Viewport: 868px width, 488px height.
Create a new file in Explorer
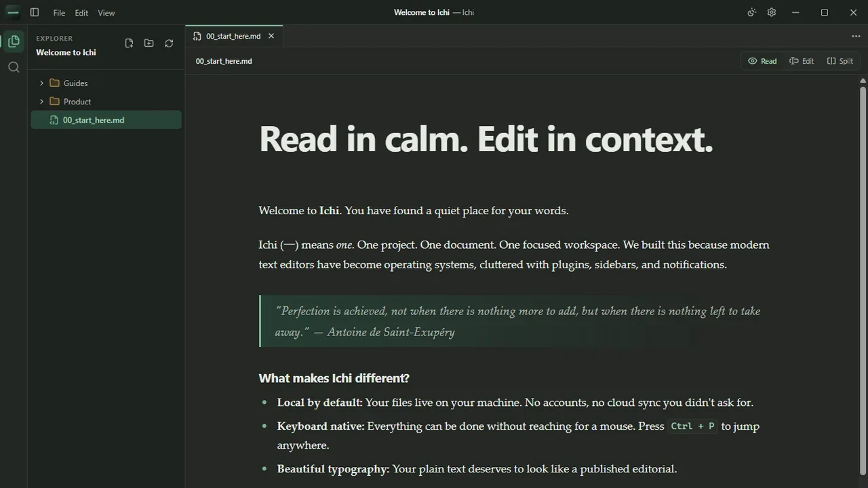[x=129, y=43]
